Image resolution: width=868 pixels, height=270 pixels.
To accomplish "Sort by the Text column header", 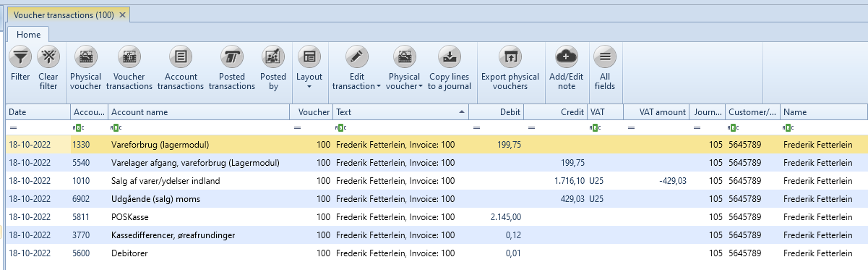I will 401,112.
